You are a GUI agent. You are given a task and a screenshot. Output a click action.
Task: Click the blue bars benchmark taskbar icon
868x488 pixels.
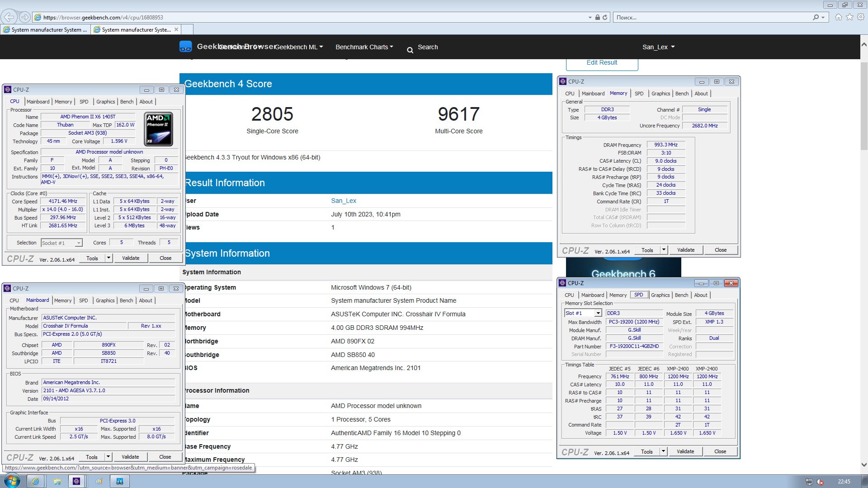[120, 481]
